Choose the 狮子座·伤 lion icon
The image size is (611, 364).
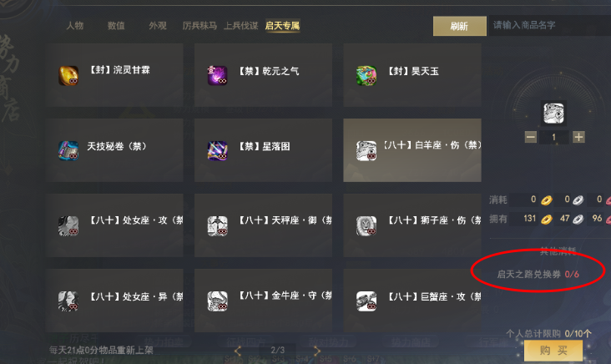(x=366, y=225)
